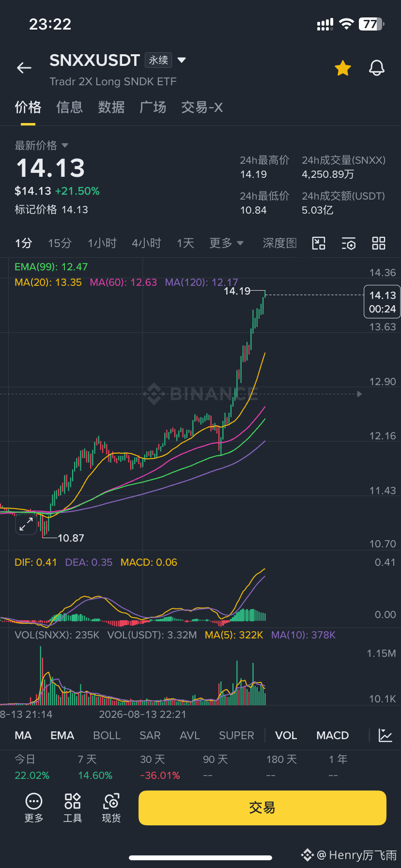Tap the VOL(SNXX) legend value
Image resolution: width=401 pixels, height=868 pixels.
[x=57, y=635]
